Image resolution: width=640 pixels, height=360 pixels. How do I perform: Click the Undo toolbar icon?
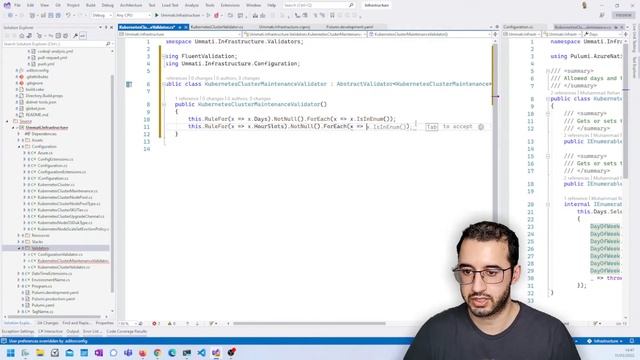[68, 15]
